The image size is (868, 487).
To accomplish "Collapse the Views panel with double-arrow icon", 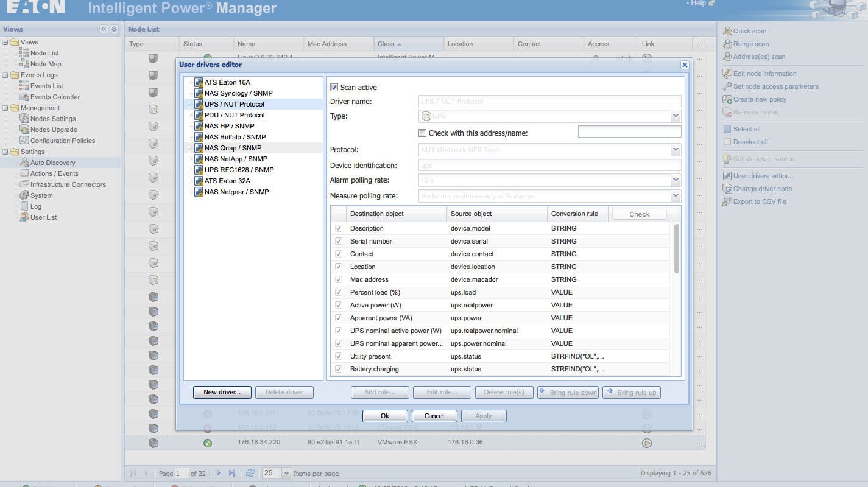I will (x=104, y=29).
